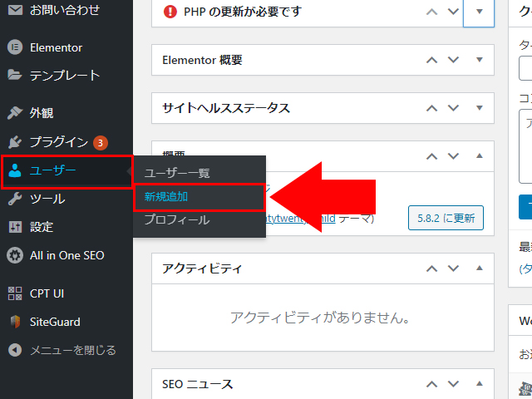This screenshot has width=532, height=399.
Task: Click the wrench icon beside ツール
Action: coord(15,199)
